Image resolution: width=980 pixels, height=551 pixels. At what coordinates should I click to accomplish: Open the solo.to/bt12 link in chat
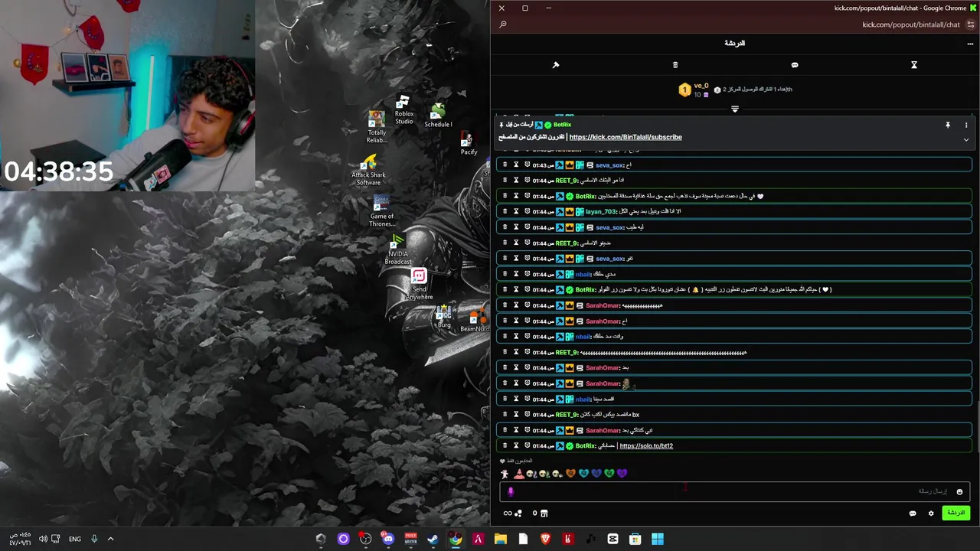click(x=646, y=446)
